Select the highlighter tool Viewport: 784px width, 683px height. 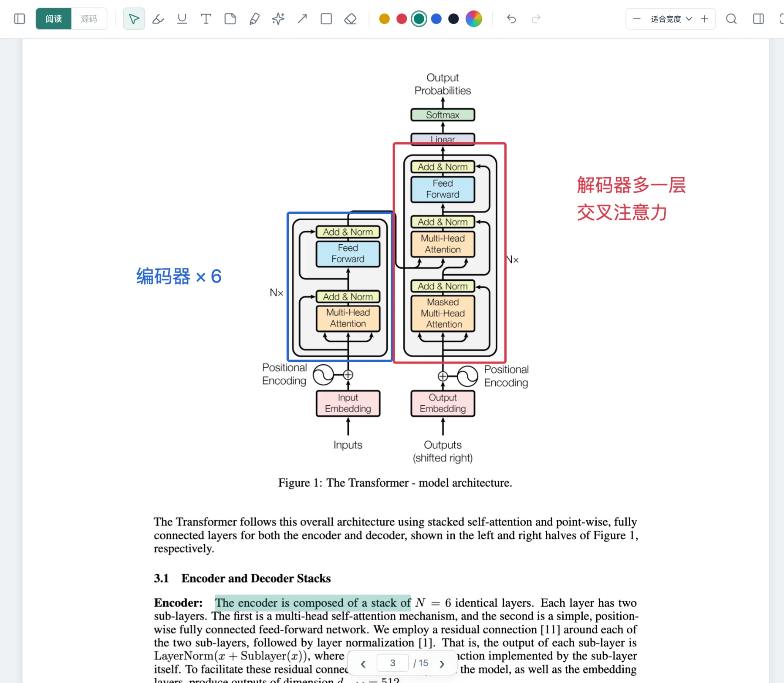158,19
